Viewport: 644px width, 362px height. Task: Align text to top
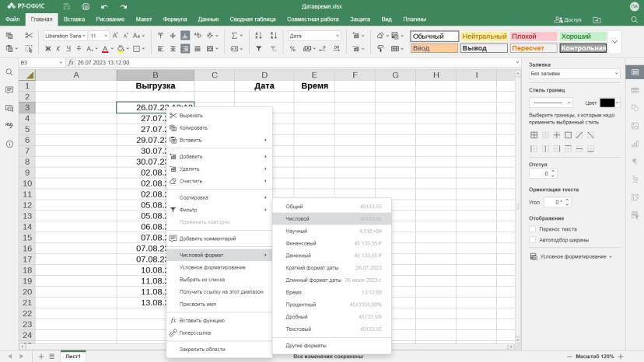click(160, 36)
